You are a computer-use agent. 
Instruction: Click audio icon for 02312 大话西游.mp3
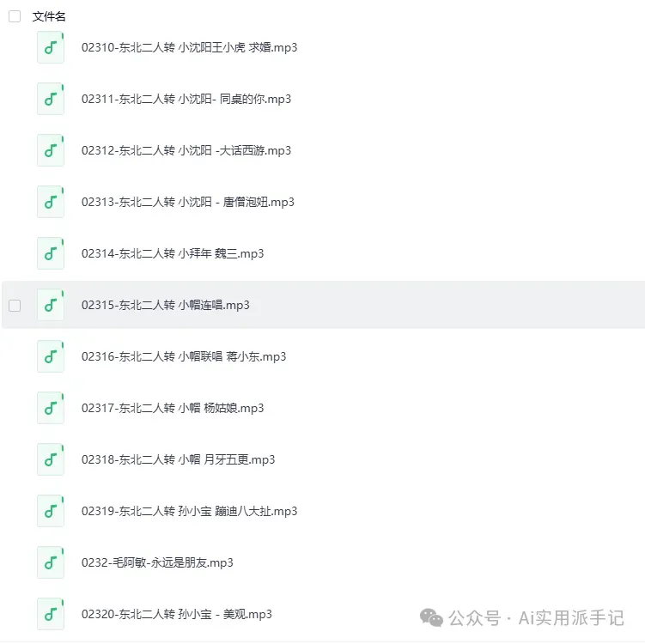[51, 150]
